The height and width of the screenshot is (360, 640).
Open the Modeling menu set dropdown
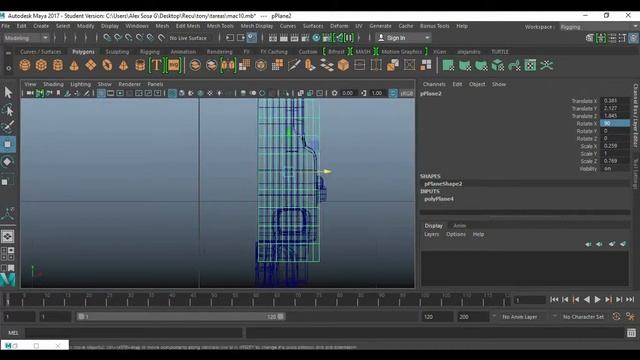tap(26, 38)
